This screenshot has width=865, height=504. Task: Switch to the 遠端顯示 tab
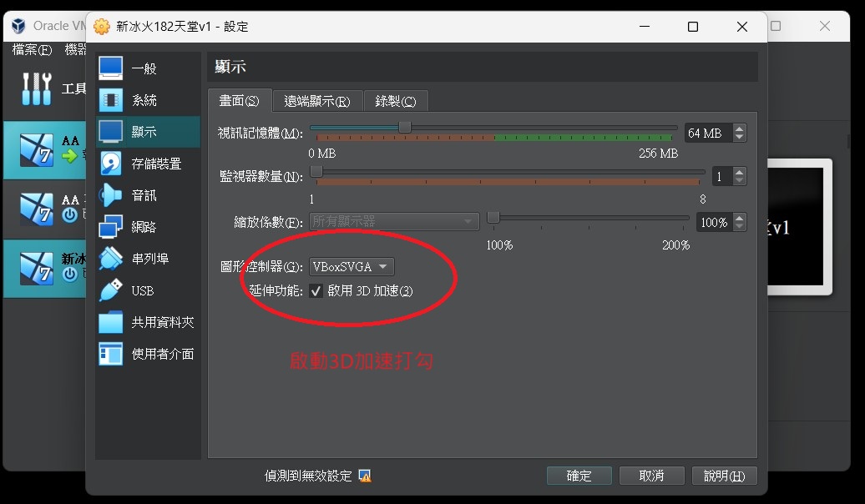[316, 101]
